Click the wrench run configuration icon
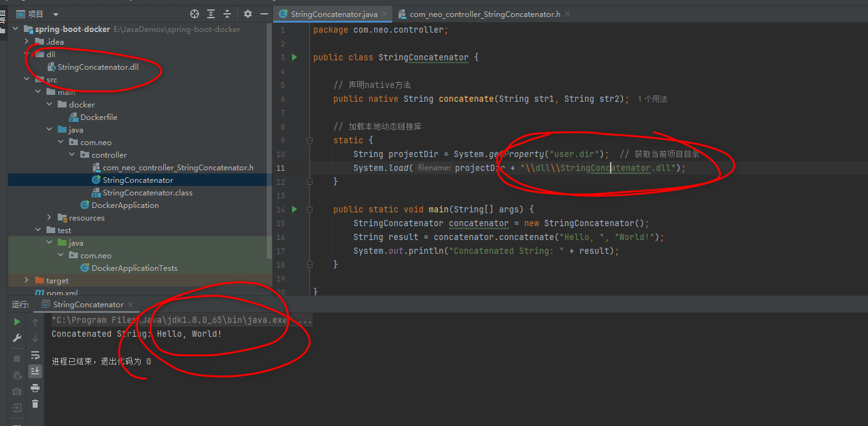Image resolution: width=868 pixels, height=426 pixels. pyautogui.click(x=18, y=339)
